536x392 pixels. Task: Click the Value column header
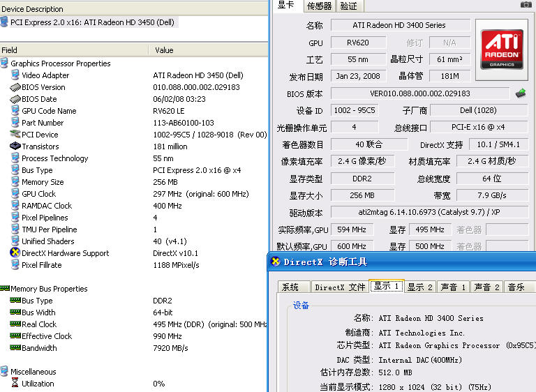point(208,50)
